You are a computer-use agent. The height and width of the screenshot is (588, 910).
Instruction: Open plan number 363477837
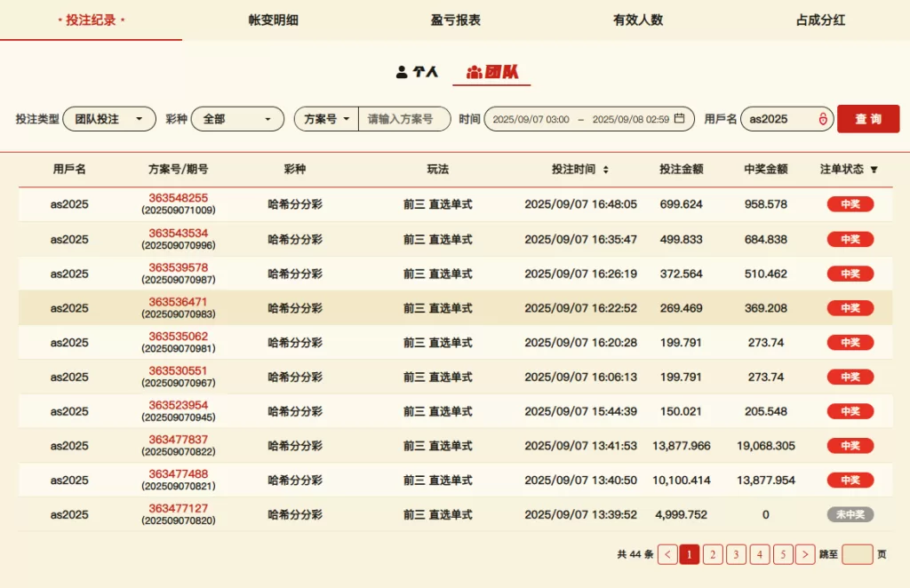178,440
